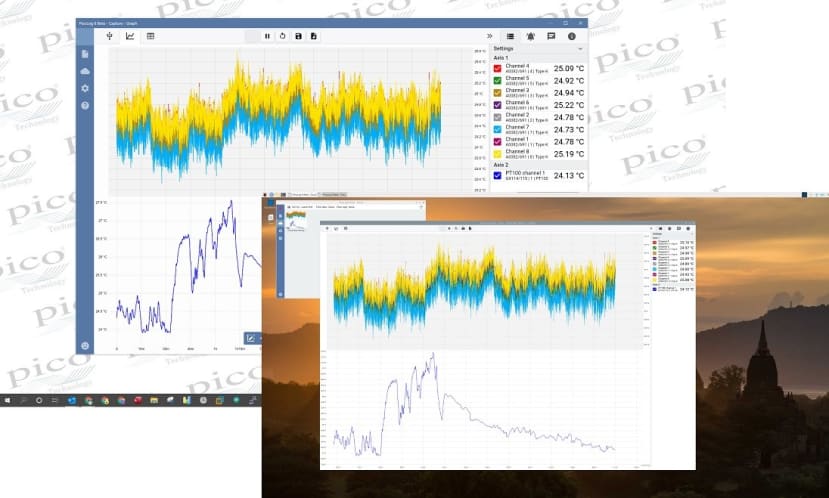This screenshot has height=498, width=829.
Task: Toggle the Channel 7 light blue checkbox
Action: click(x=498, y=130)
